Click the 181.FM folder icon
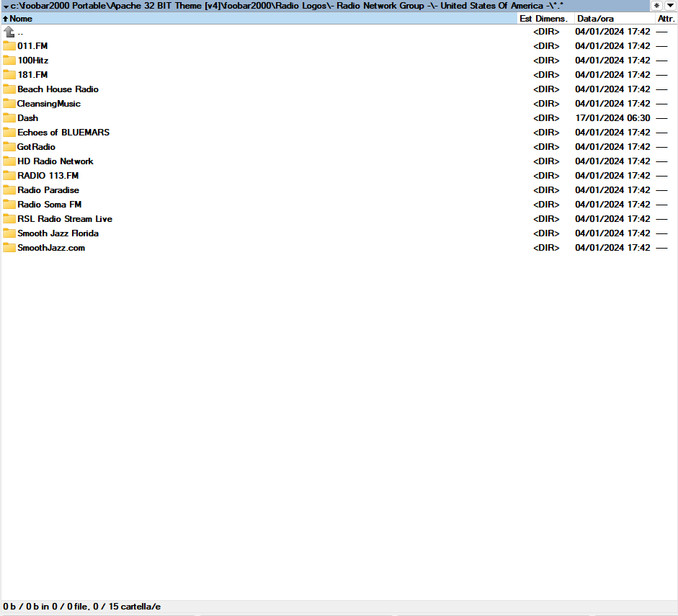678x616 pixels. (9, 75)
